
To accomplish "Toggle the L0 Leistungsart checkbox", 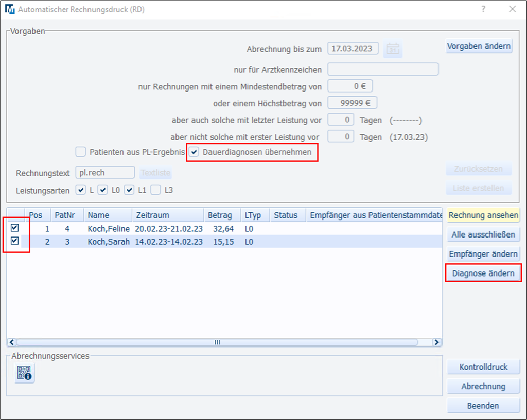I will click(x=103, y=190).
